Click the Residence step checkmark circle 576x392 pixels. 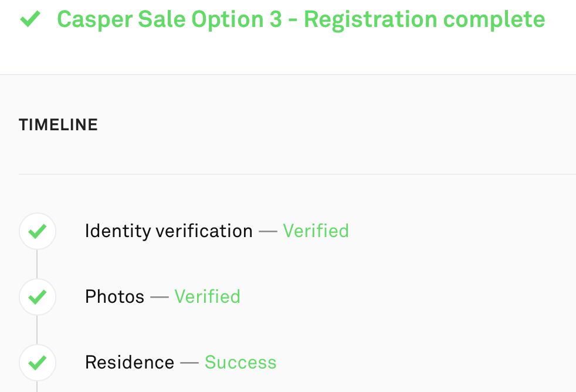(38, 363)
